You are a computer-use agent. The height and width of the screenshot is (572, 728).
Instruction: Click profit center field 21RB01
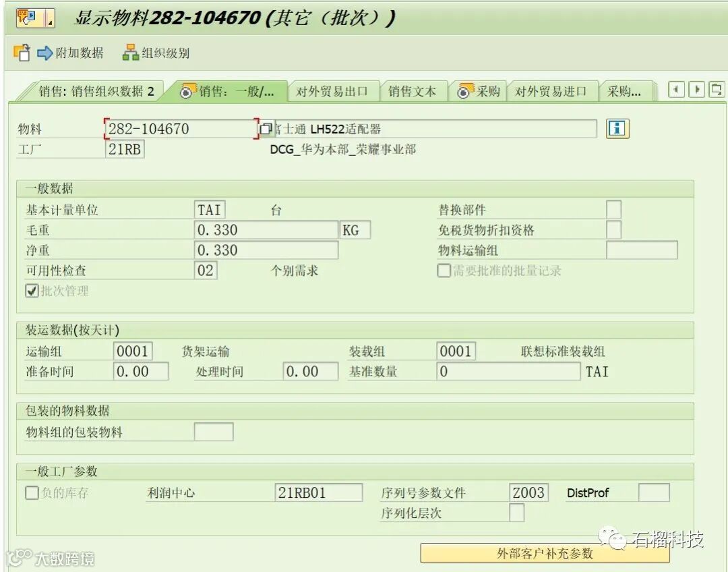coord(318,492)
